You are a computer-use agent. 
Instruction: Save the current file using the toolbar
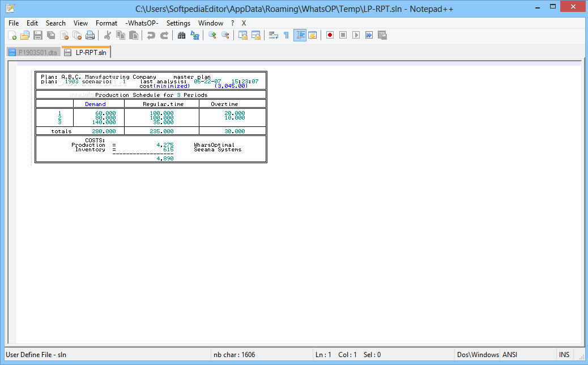tap(37, 35)
